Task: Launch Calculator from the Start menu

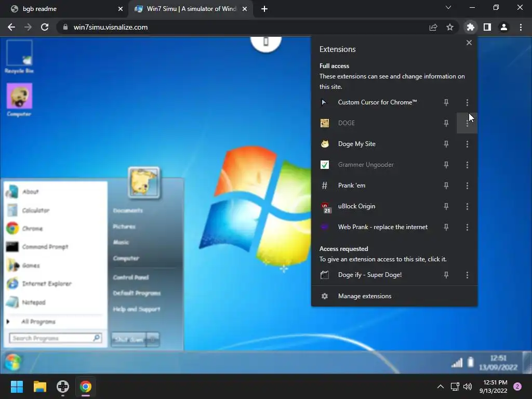Action: coord(55,210)
